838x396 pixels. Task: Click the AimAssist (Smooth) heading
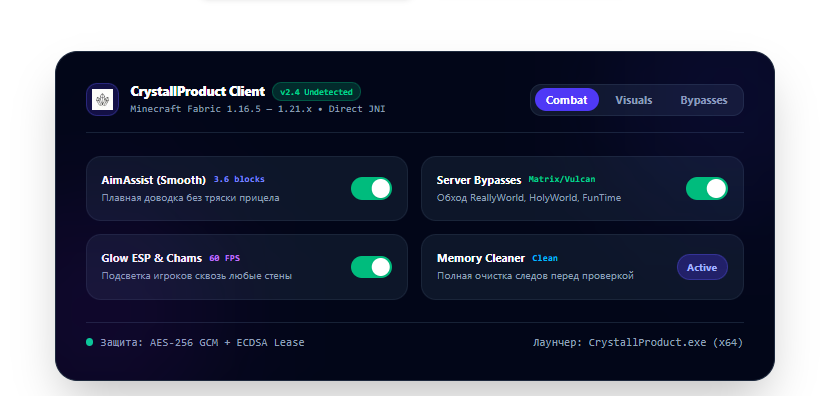click(x=153, y=180)
